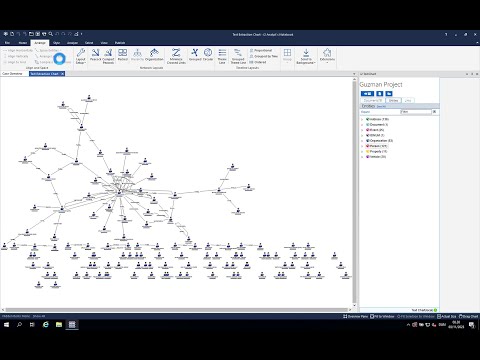Click the open folder icon in quick access toolbar
Image resolution: width=480 pixels, height=360 pixels.
(x=31, y=34)
